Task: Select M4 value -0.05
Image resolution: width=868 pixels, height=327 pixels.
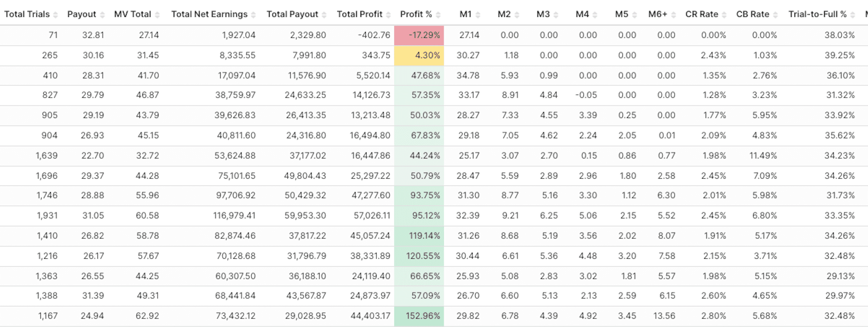Action: tap(586, 95)
